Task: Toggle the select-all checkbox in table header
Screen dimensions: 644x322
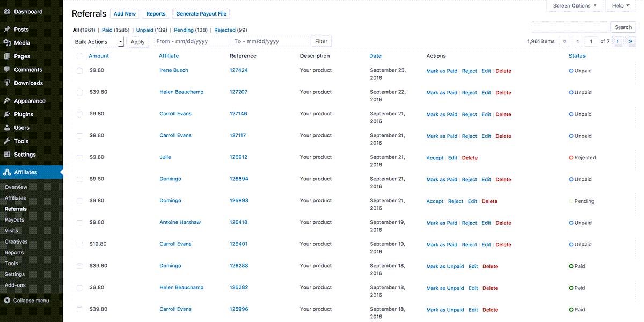Action: (79, 56)
